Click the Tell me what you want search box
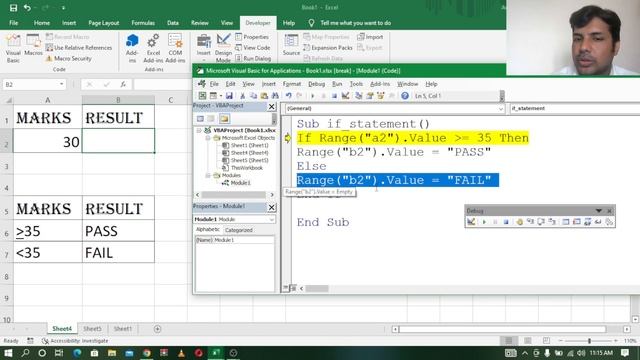 (355, 23)
